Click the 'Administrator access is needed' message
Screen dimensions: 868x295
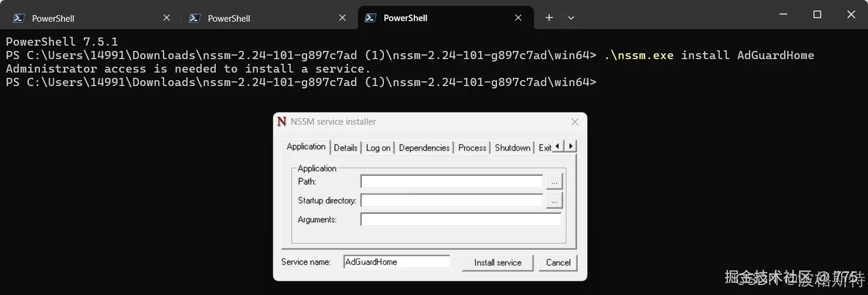tap(188, 68)
